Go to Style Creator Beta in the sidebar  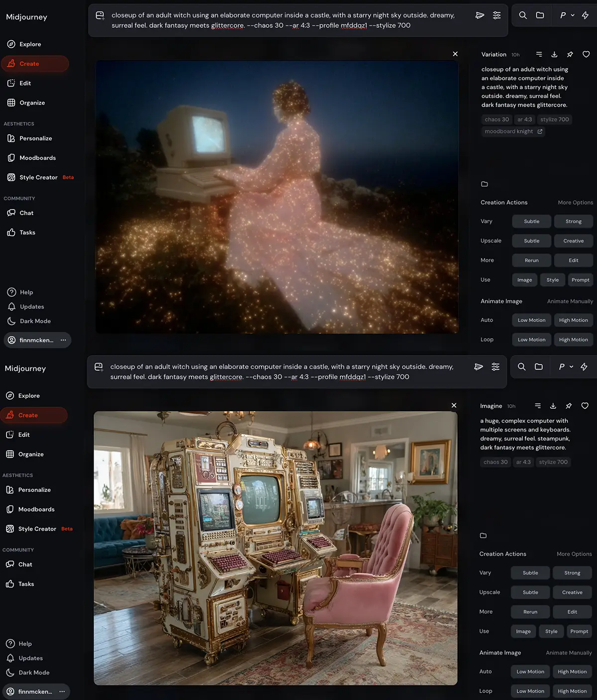coord(38,177)
